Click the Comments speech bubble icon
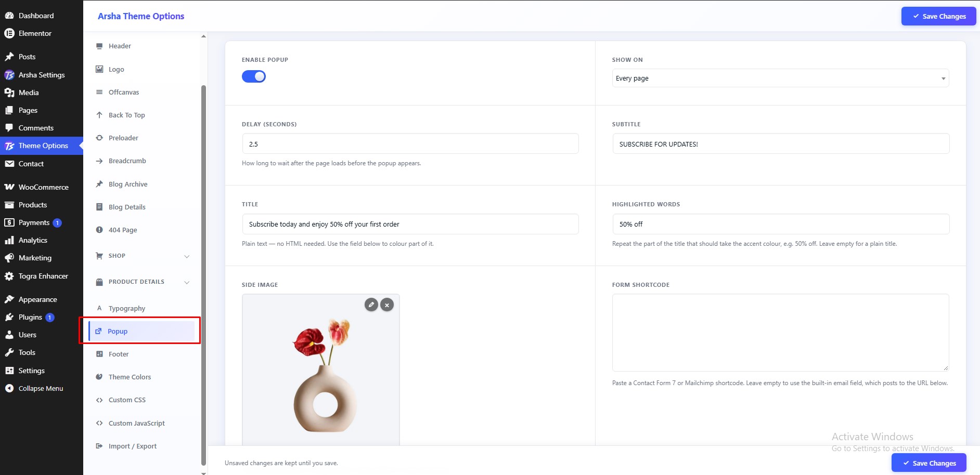Screen dimensions: 980x475 (9, 128)
